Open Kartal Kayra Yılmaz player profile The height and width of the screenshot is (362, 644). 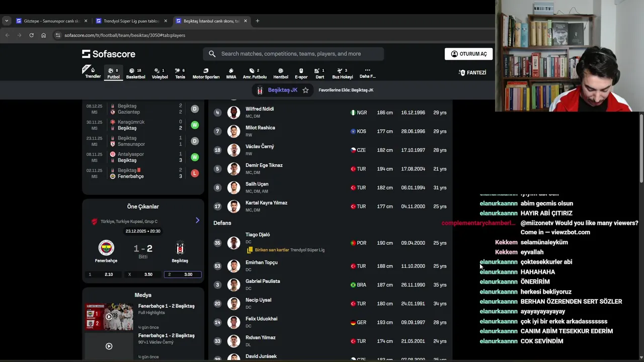[330, 206]
